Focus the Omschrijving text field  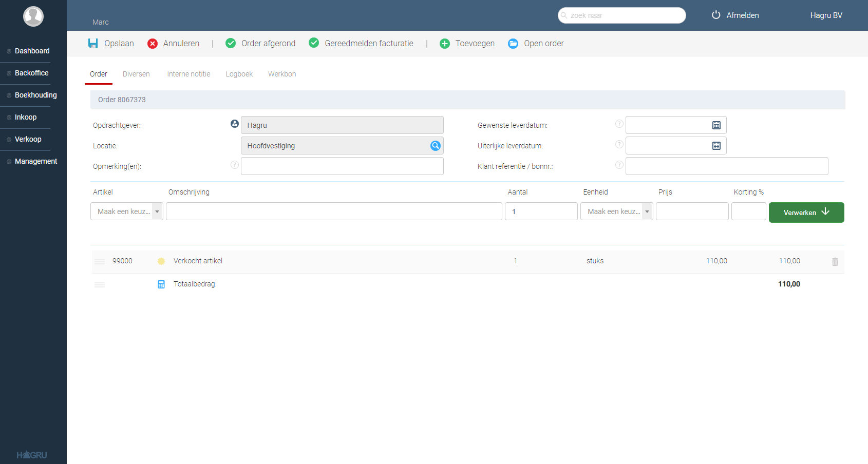click(334, 211)
